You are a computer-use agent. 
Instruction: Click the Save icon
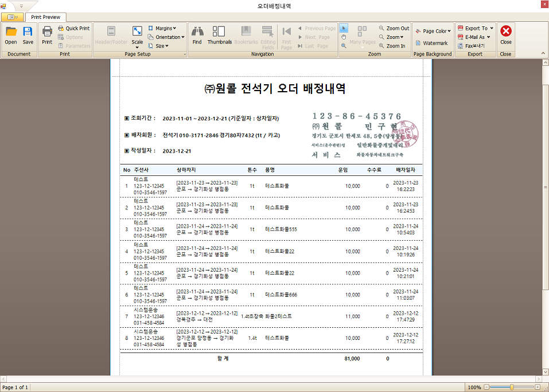pyautogui.click(x=28, y=34)
